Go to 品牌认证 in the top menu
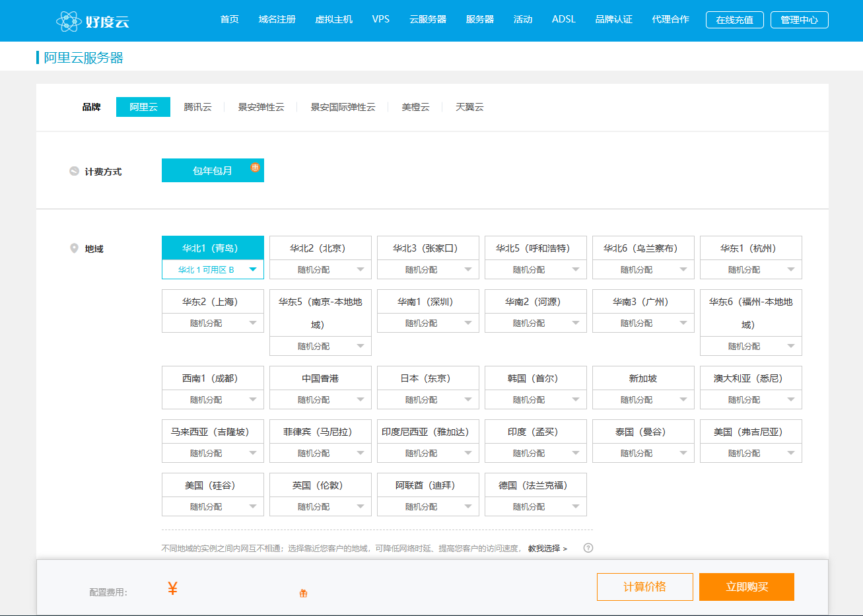Viewport: 863px width, 616px height. click(614, 19)
